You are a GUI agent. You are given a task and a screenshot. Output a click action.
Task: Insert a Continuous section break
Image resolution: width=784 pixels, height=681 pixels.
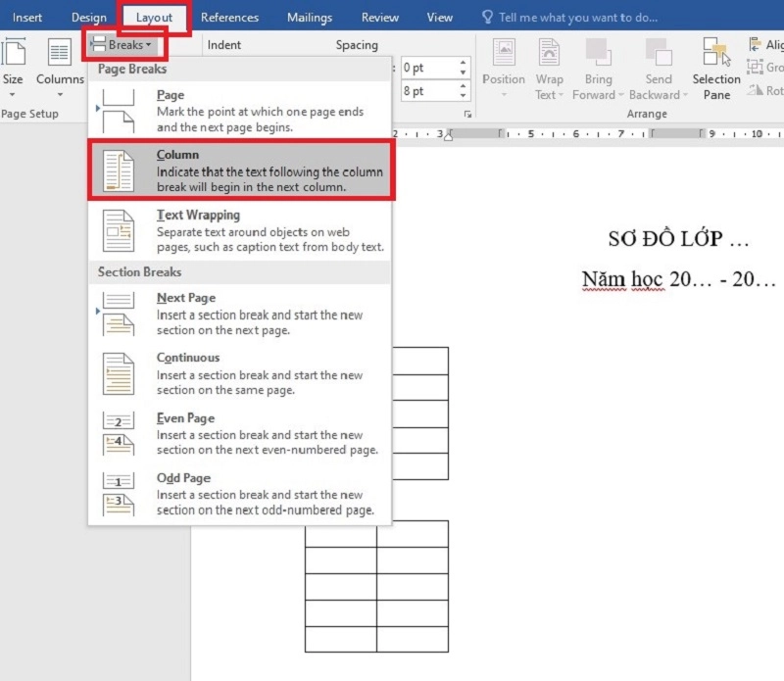240,373
